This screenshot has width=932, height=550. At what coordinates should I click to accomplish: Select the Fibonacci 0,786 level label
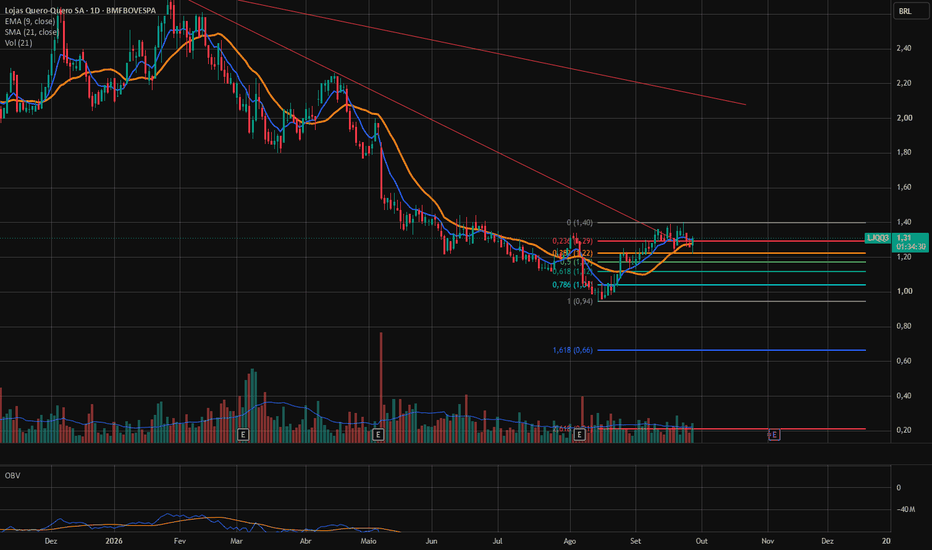click(x=572, y=285)
